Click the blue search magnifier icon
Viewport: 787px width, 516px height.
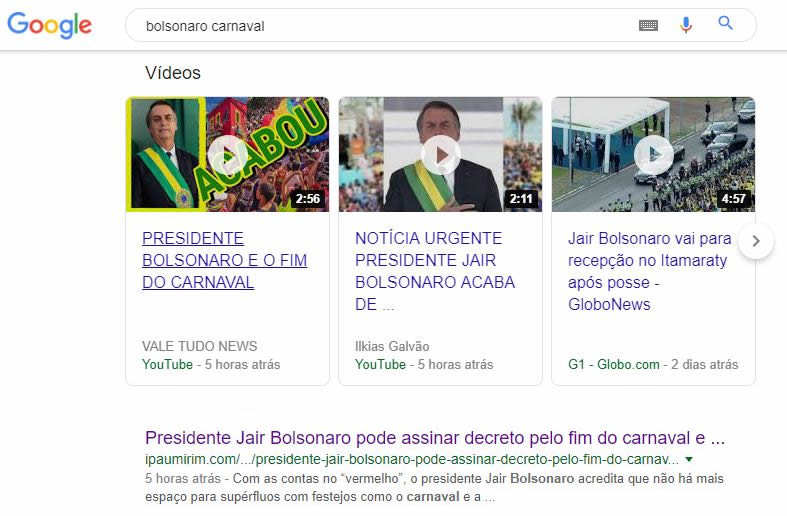[x=725, y=23]
